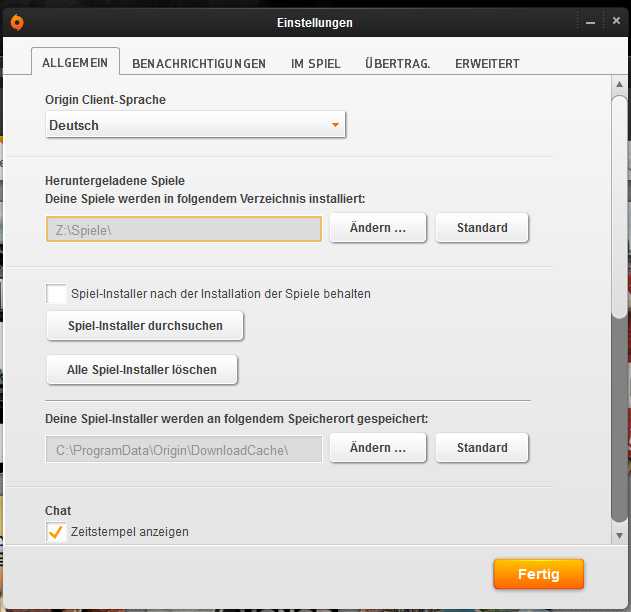Click Alle Spiel-Installer löschen
This screenshot has height=612, width=631.
142,369
